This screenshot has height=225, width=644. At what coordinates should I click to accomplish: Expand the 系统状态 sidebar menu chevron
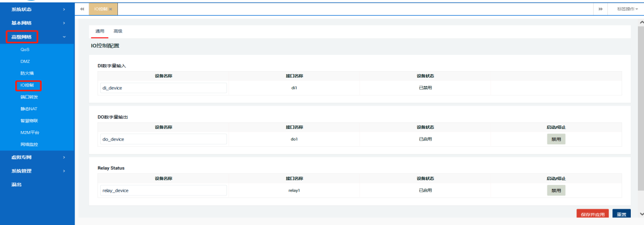[64, 10]
